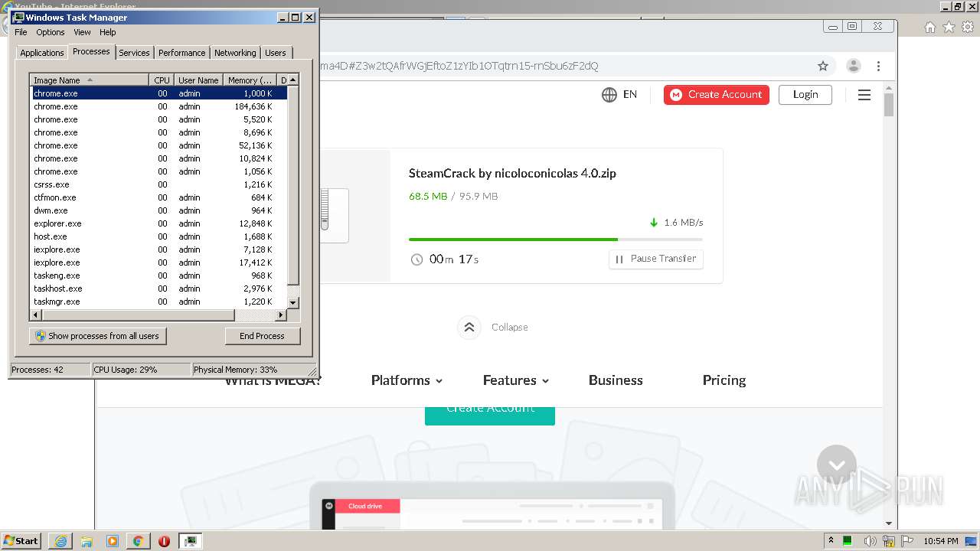Expand the Platforms dropdown
980x551 pixels.
pos(407,380)
